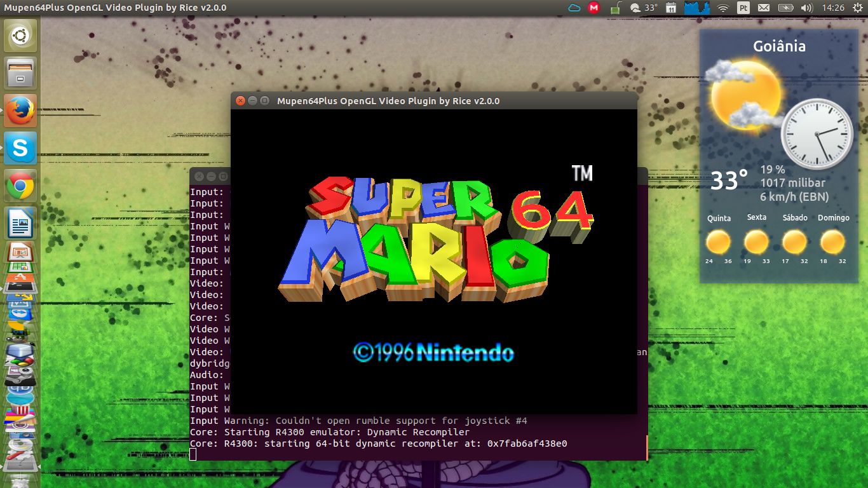Open the calendar indicator showing 11

tap(671, 8)
